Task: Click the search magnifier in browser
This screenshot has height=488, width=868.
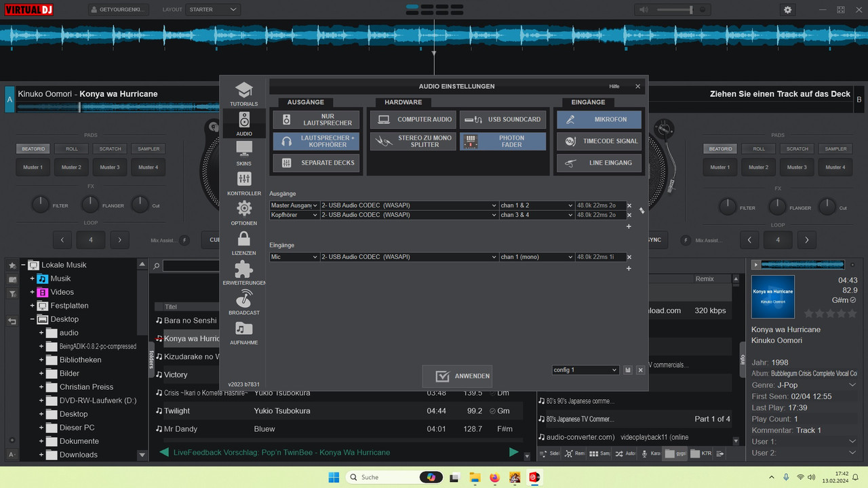Action: 156,266
